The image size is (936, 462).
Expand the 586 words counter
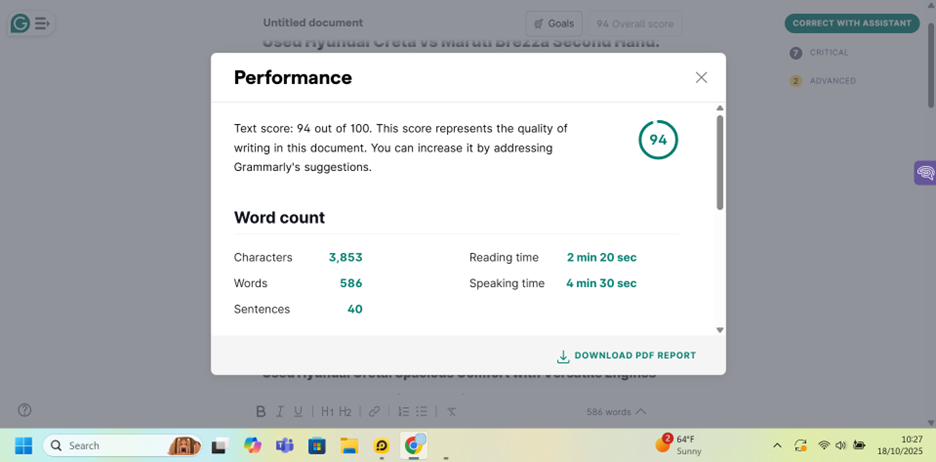(615, 411)
